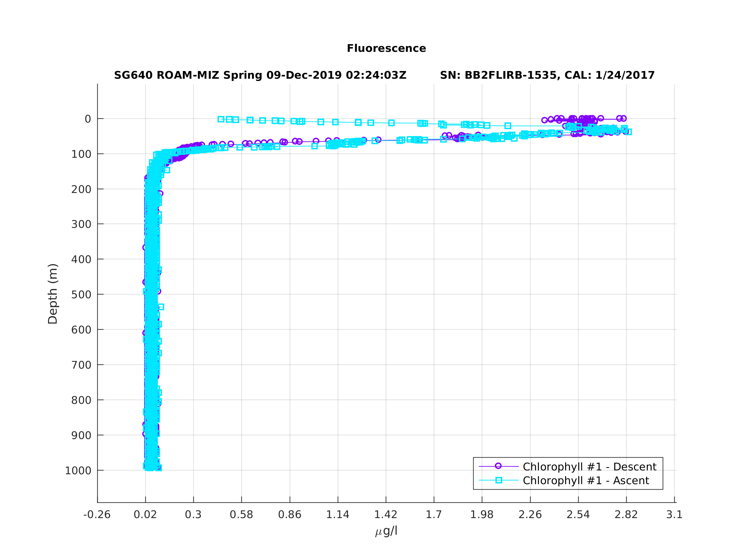Click the y-axis tick label 500
The height and width of the screenshot is (560, 747).
(81, 295)
